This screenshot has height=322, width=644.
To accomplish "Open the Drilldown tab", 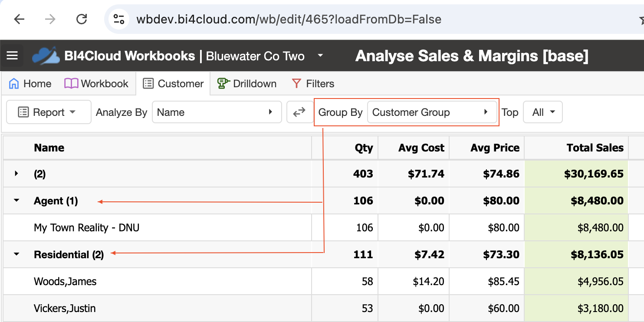I will (x=247, y=84).
